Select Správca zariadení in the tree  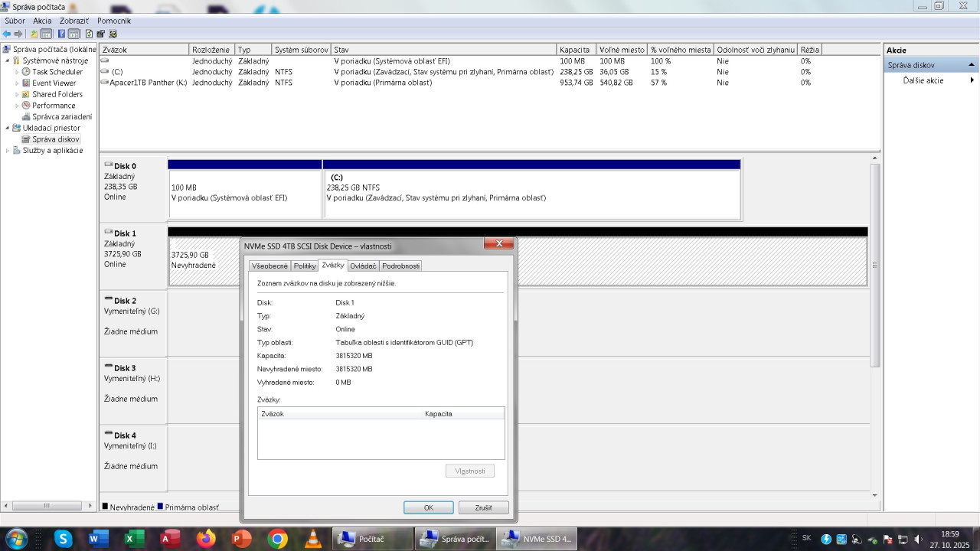coord(61,117)
